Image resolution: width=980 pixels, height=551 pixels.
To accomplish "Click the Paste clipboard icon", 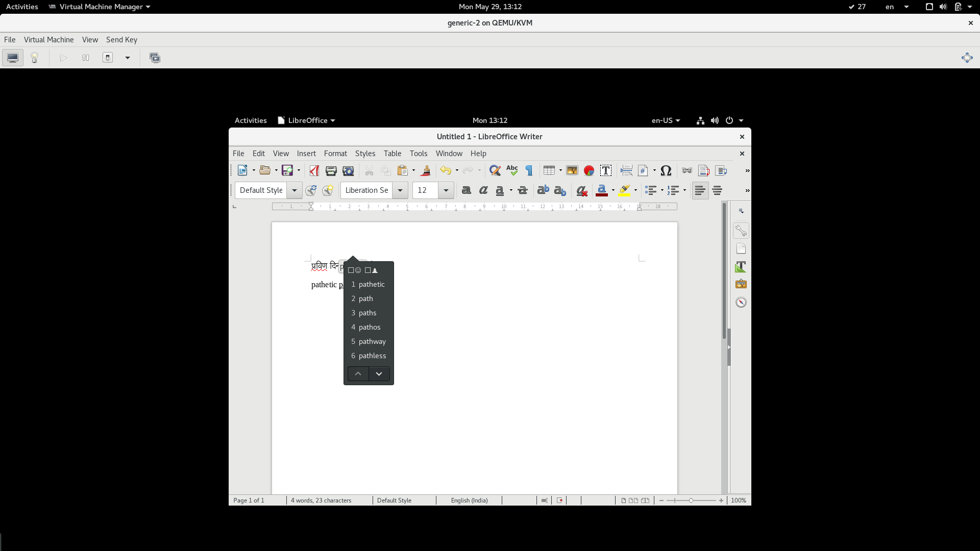I will point(403,170).
